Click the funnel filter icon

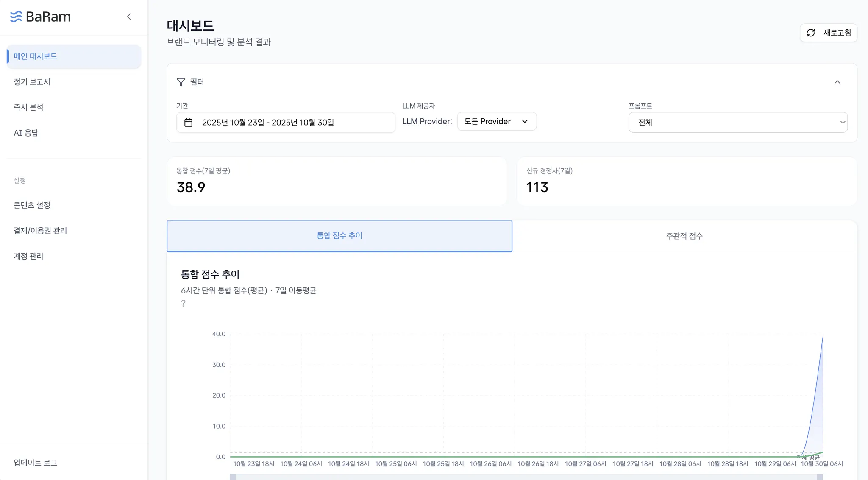point(181,82)
